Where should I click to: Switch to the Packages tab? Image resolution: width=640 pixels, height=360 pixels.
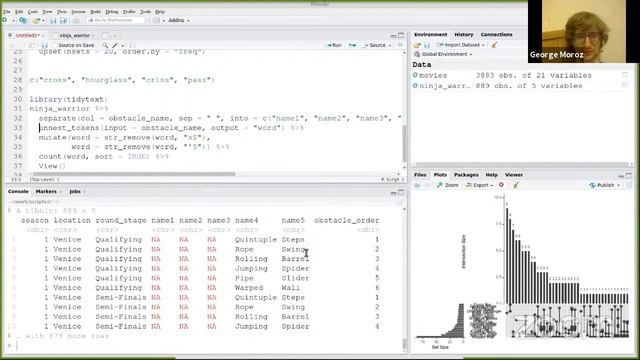(466, 175)
